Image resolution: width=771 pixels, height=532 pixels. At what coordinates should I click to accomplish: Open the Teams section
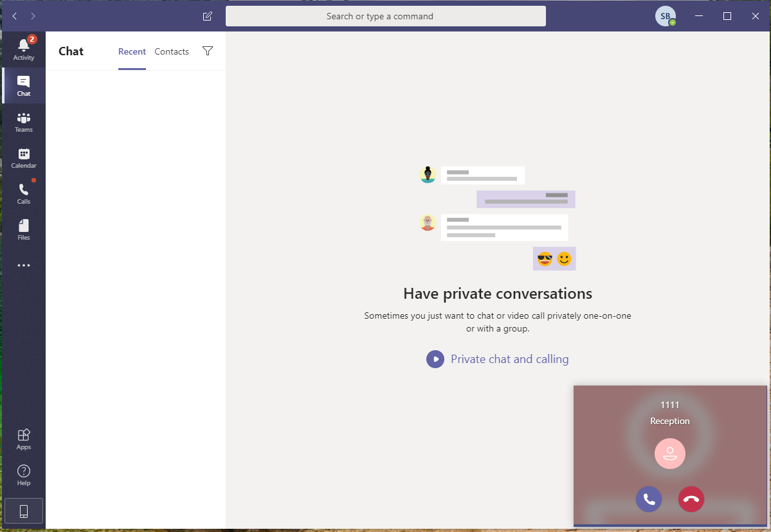24,121
